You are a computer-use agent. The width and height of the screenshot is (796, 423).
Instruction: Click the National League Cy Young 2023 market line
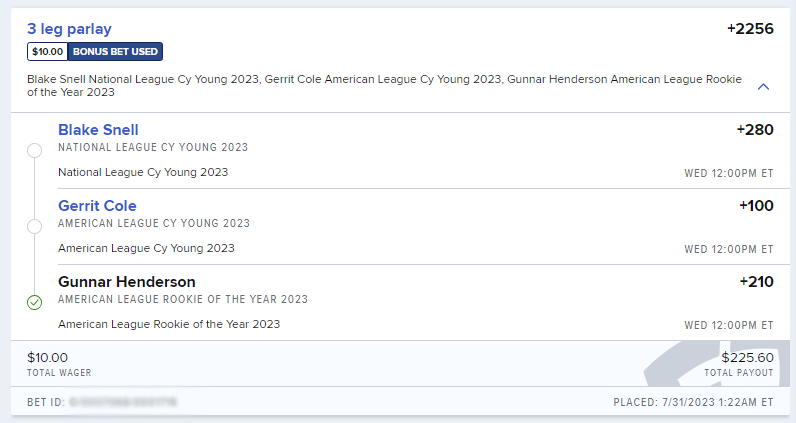143,172
